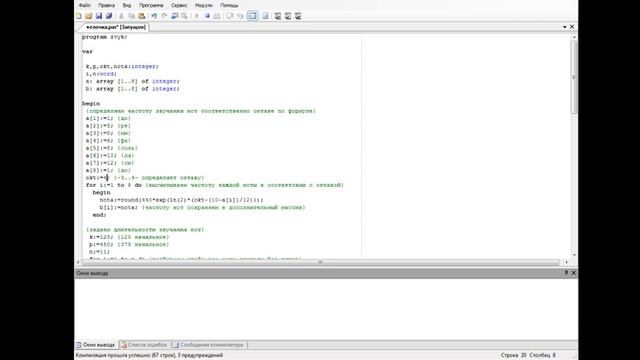Switch to the Сообщения компилятора tab

tap(208, 345)
